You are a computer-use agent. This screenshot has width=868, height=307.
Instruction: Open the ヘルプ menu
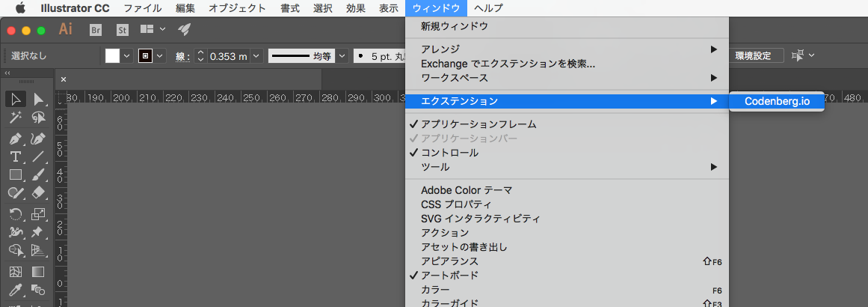[x=488, y=8]
